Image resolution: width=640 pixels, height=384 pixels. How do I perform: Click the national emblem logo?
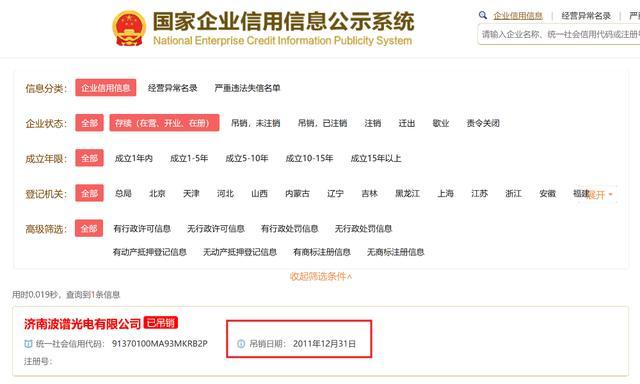[x=129, y=28]
